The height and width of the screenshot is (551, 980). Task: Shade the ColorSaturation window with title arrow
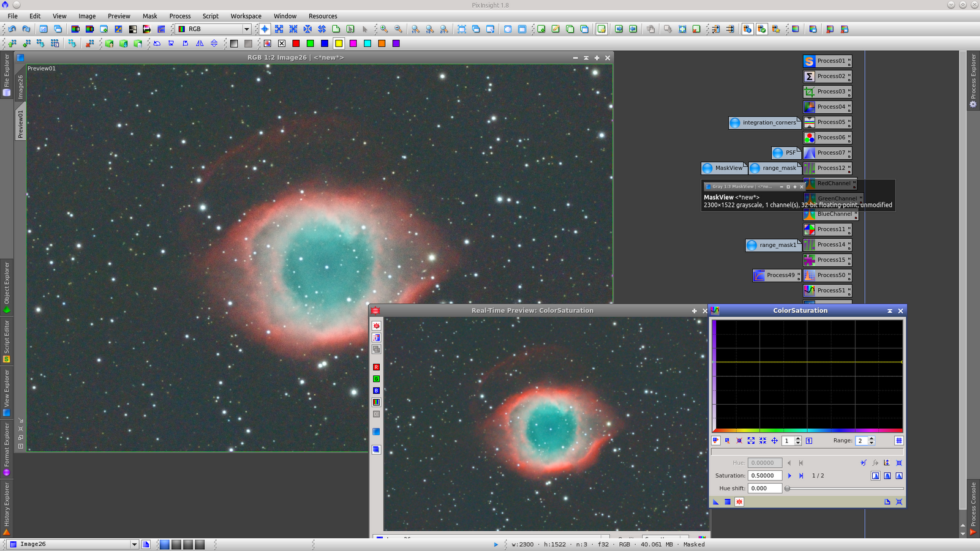(890, 311)
